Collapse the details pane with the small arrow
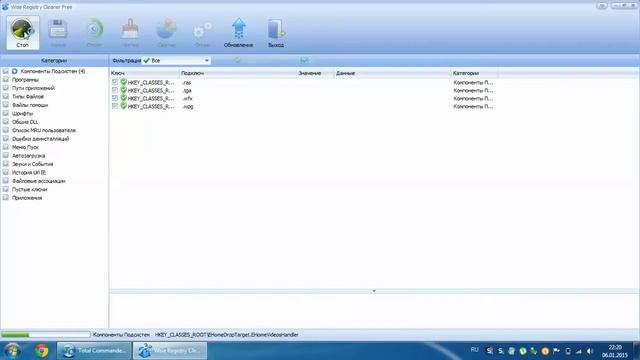 tap(374, 291)
